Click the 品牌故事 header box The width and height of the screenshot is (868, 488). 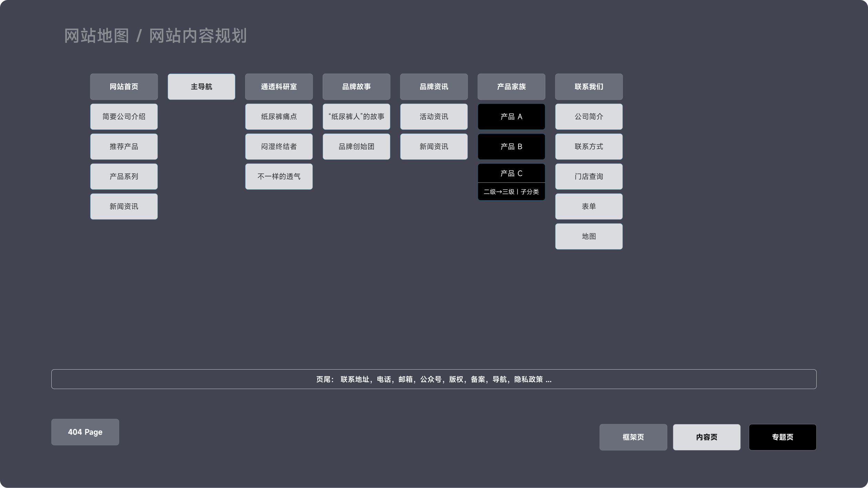356,87
